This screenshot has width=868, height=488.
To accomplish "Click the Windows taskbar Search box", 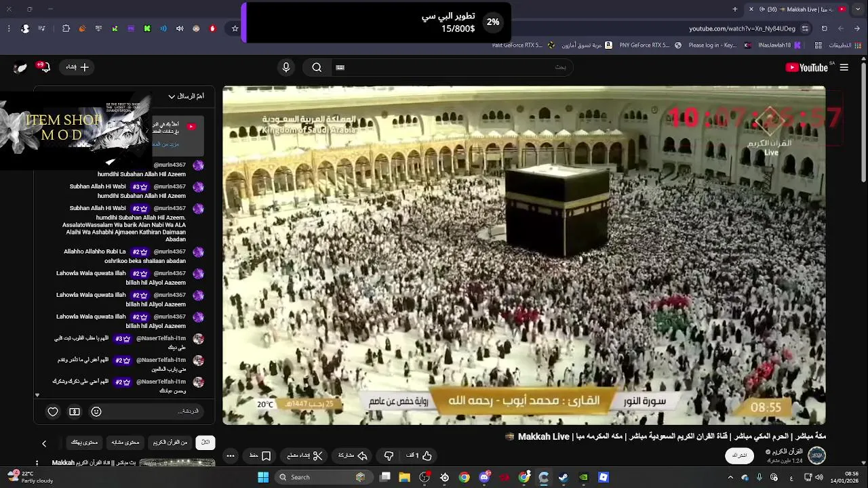I will click(x=324, y=477).
